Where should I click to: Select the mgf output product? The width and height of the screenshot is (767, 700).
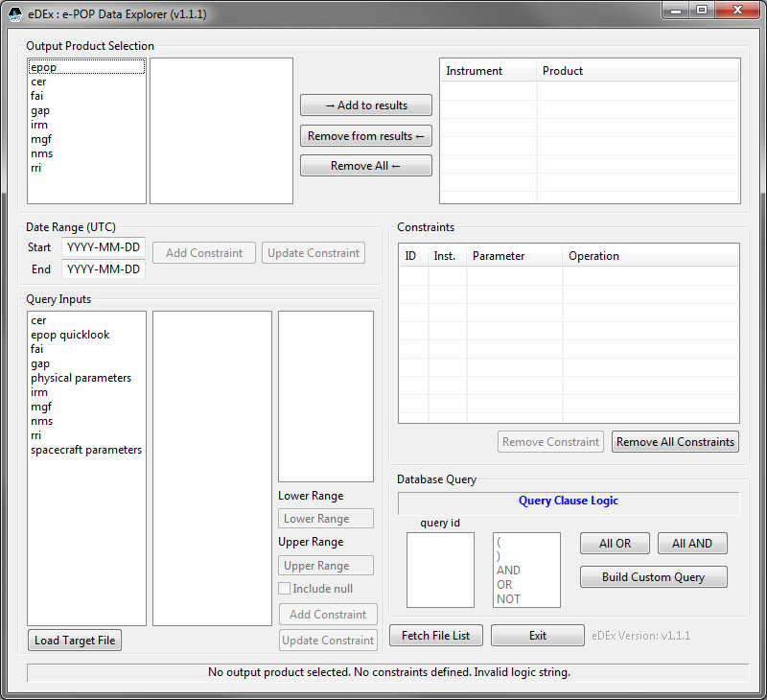(x=40, y=139)
